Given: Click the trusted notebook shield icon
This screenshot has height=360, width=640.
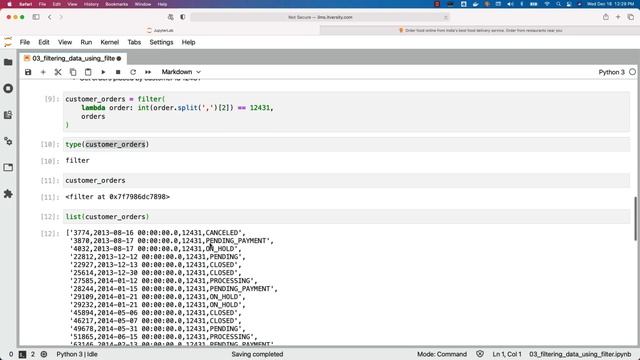Looking at the screenshot, I should coord(480,354).
